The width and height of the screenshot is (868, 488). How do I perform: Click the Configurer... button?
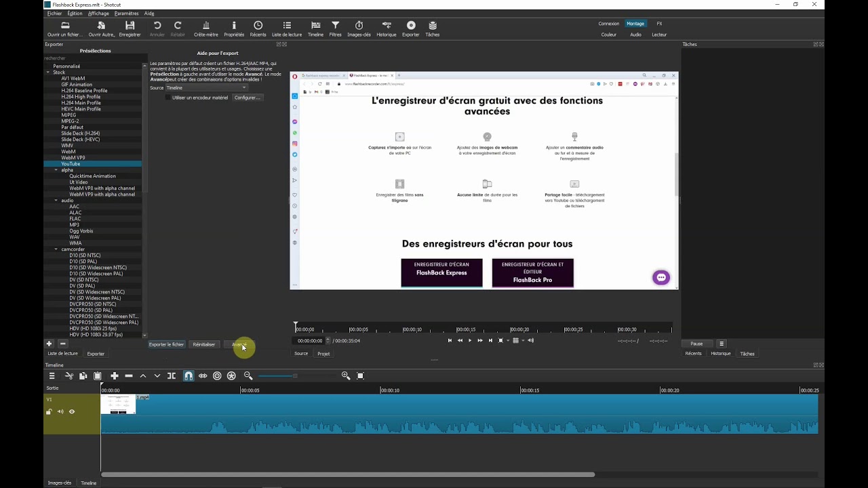[247, 98]
